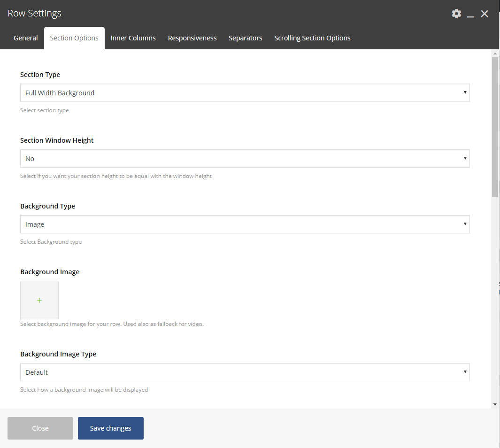
Task: Open Scrolling Section Options tab
Action: coord(312,38)
